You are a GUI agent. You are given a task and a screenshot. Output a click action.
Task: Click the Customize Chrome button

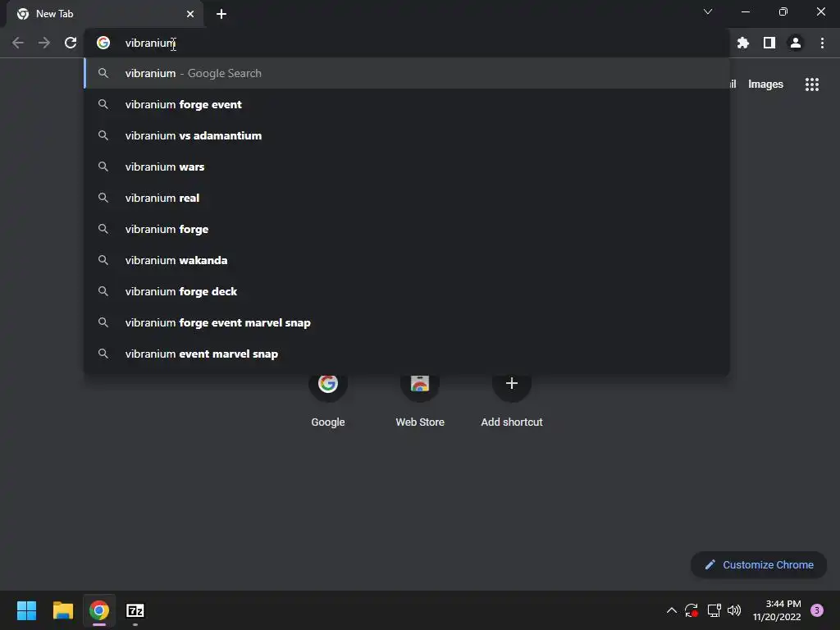point(759,564)
